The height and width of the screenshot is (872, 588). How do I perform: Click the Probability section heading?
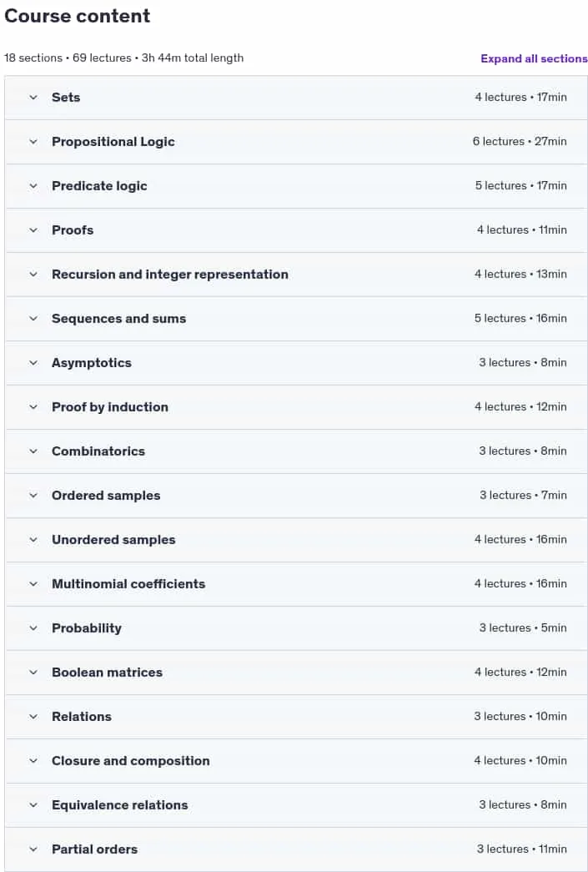(87, 628)
